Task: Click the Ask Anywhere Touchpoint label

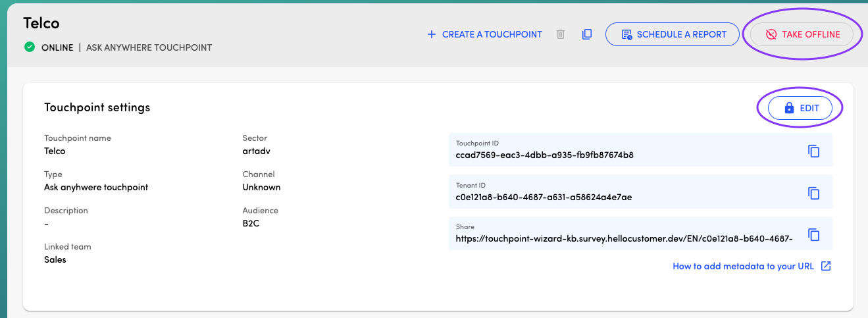Action: (150, 48)
